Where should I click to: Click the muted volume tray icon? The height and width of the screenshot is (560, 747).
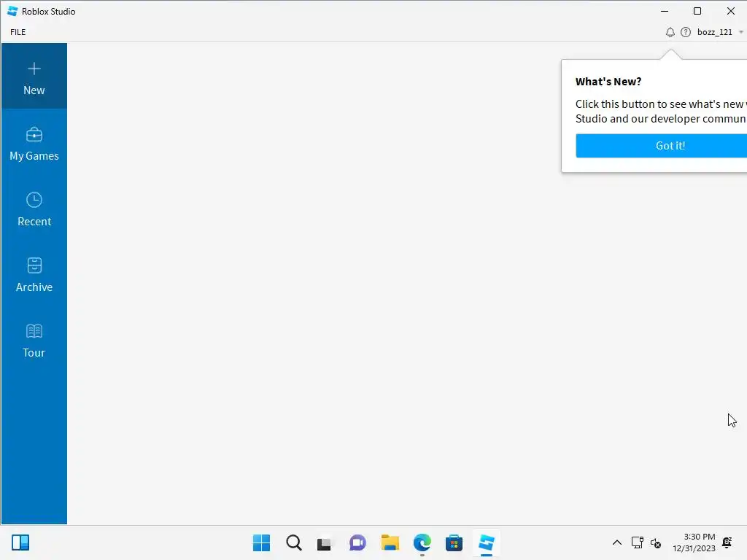(x=656, y=542)
